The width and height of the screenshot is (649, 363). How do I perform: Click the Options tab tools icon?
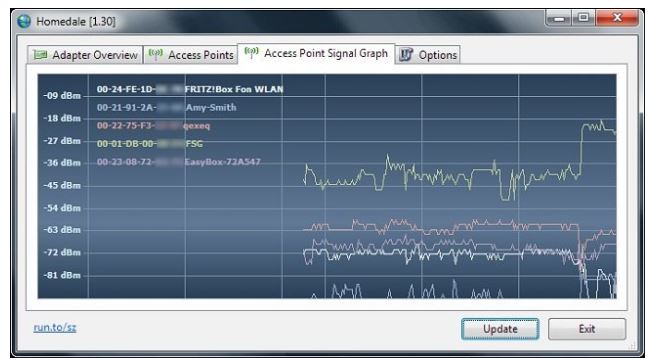click(406, 54)
